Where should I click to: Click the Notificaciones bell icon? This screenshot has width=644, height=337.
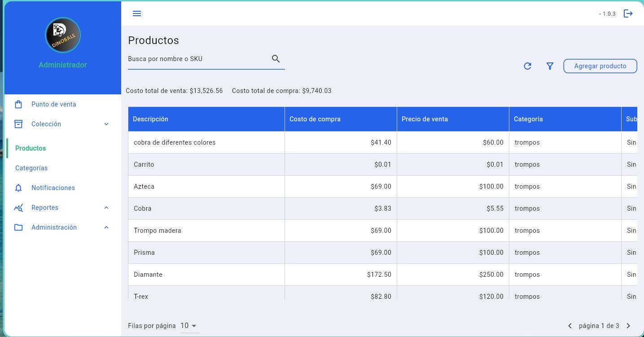point(18,188)
